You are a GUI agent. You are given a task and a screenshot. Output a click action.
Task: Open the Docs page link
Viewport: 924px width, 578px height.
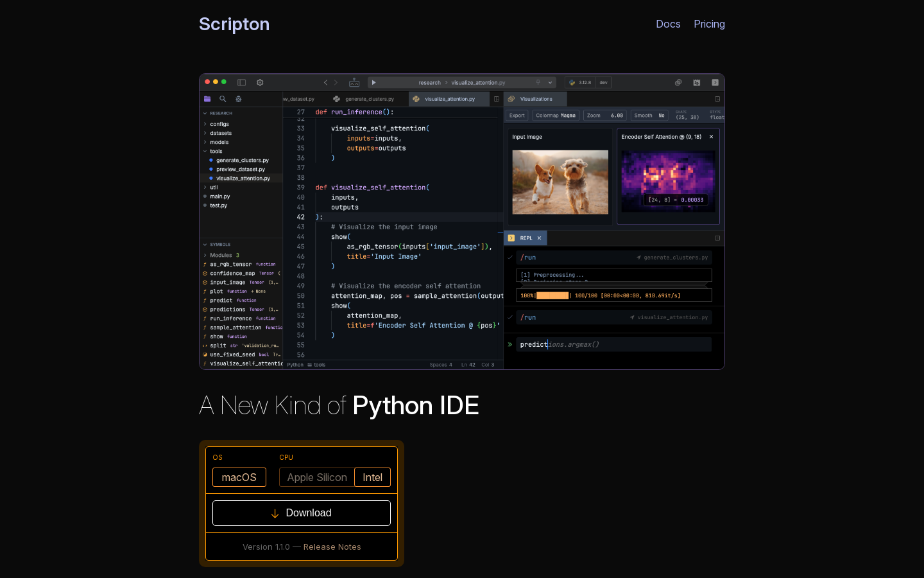[x=668, y=24]
